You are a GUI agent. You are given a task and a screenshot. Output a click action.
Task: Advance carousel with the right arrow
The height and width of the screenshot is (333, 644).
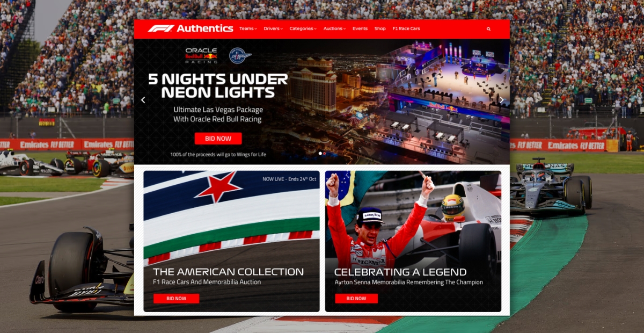click(502, 100)
